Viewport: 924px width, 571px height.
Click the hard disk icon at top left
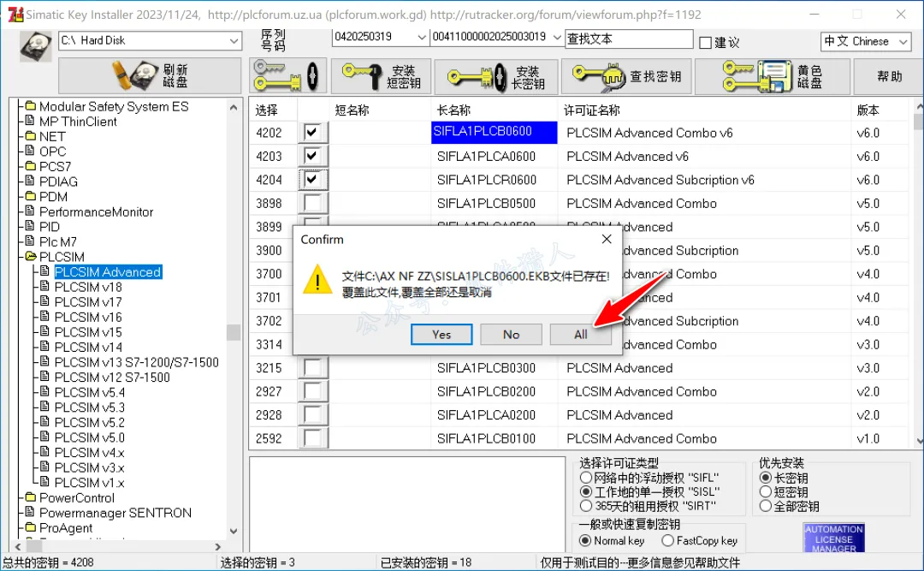[35, 46]
